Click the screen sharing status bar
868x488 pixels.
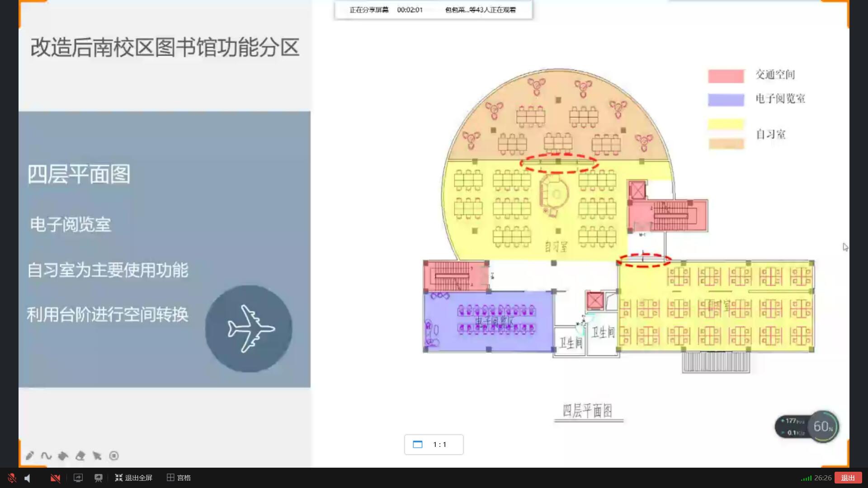433,9
